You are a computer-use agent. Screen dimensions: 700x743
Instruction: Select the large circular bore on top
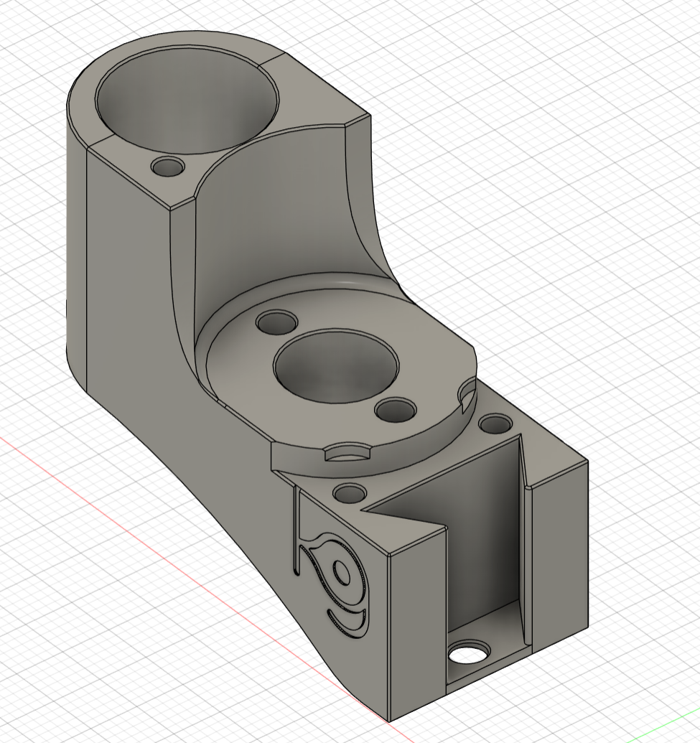click(x=187, y=100)
